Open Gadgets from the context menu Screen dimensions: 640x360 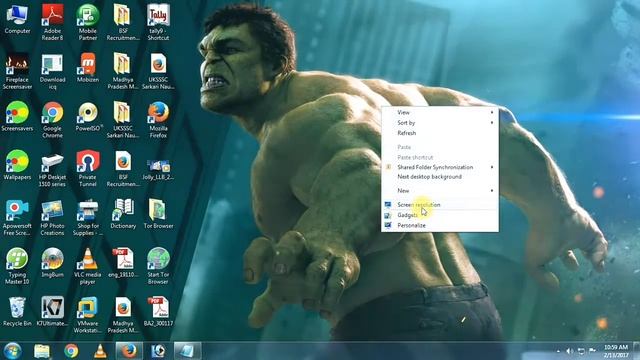pos(440,215)
